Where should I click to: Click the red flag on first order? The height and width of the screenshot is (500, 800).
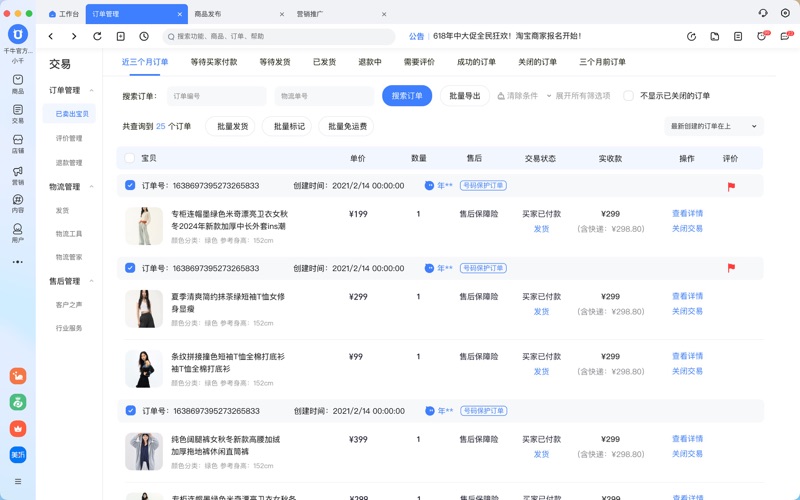[731, 186]
